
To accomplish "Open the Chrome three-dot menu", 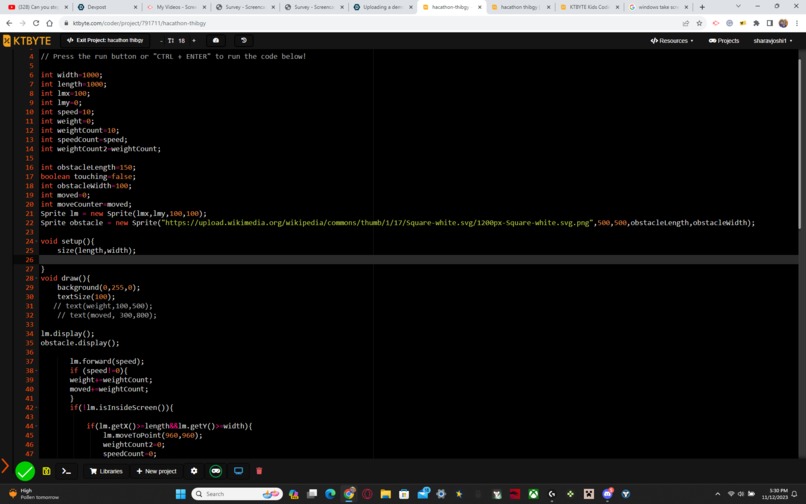I will pyautogui.click(x=797, y=23).
